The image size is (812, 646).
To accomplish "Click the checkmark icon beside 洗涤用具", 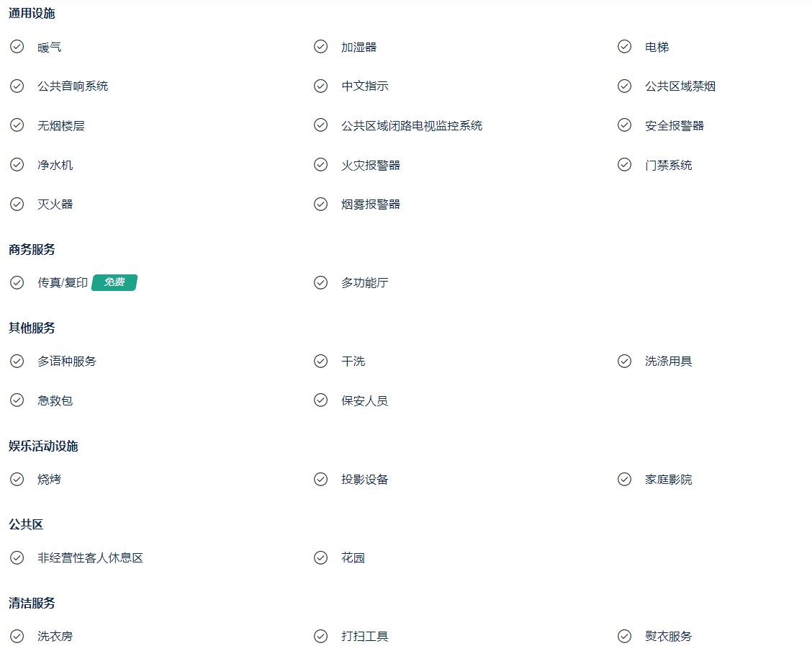I will [625, 361].
